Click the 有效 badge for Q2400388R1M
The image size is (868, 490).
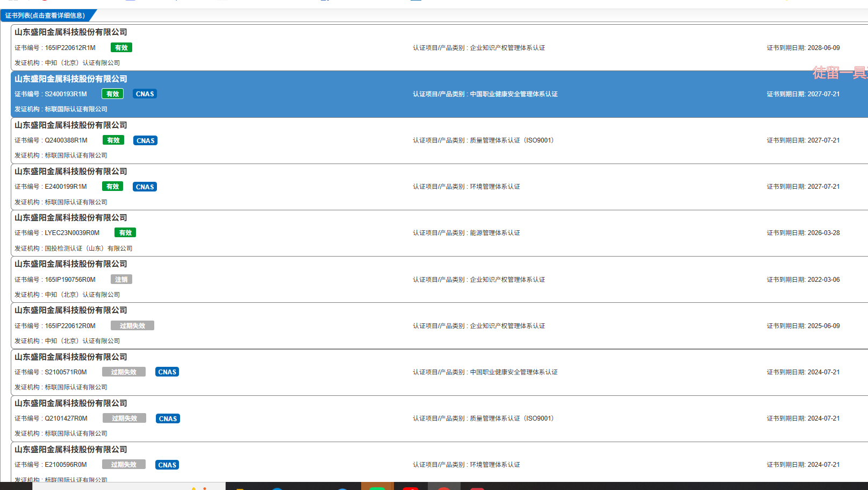(113, 140)
